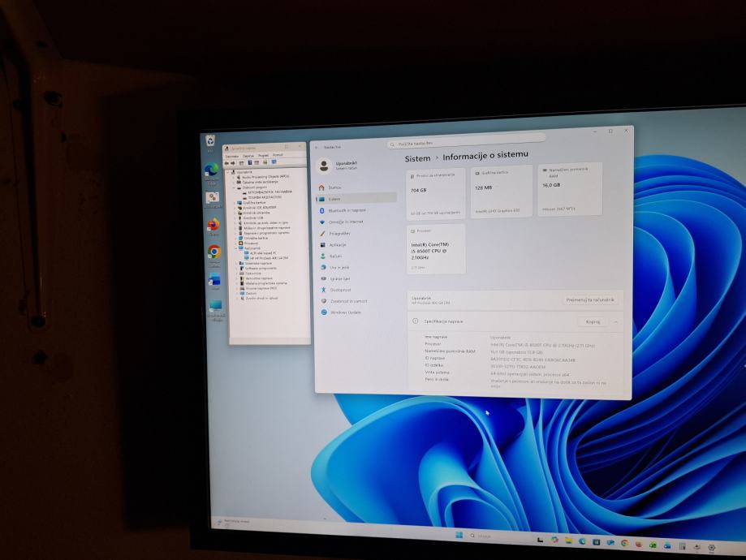
Task: Select TOSHIBA MQ01ACF050 disk drive
Action: click(x=265, y=197)
